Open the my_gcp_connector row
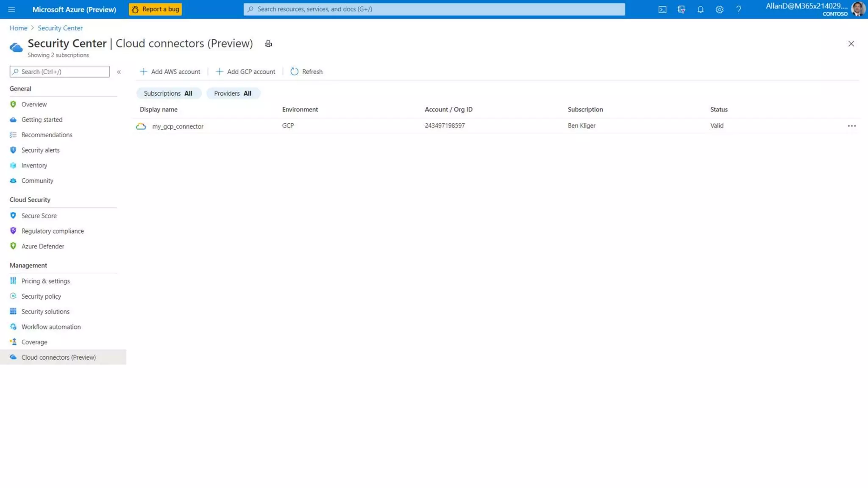 coord(178,126)
